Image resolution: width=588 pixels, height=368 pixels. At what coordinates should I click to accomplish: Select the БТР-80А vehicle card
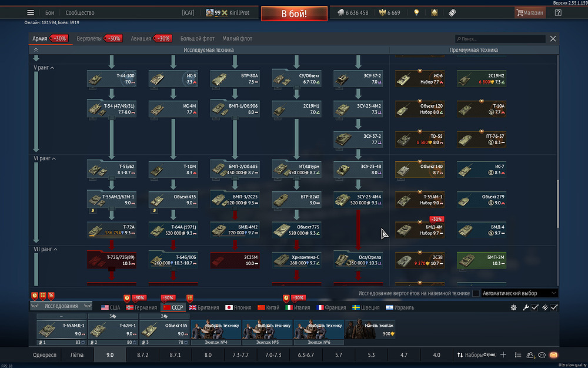[x=235, y=79]
